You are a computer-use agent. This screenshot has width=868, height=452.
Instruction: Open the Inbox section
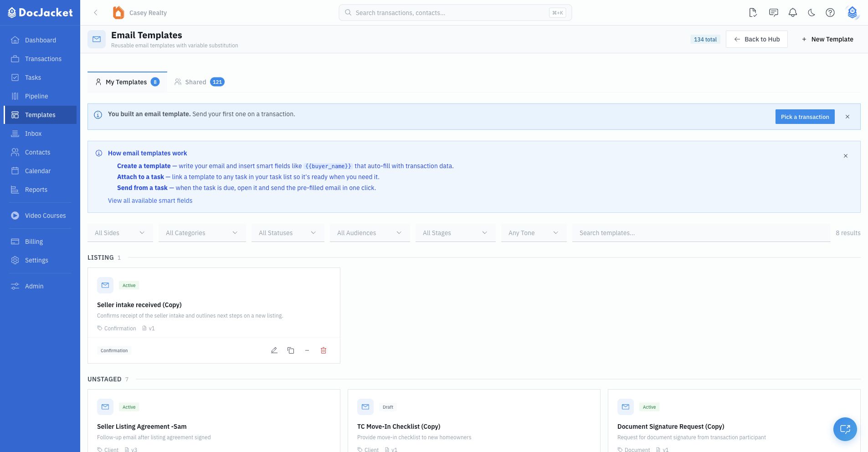(x=40, y=134)
